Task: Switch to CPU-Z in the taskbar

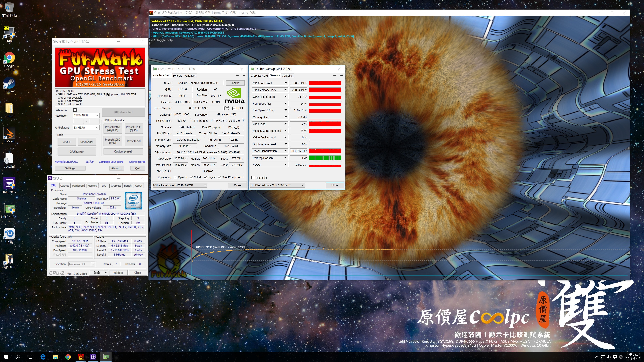Action: pos(93,357)
